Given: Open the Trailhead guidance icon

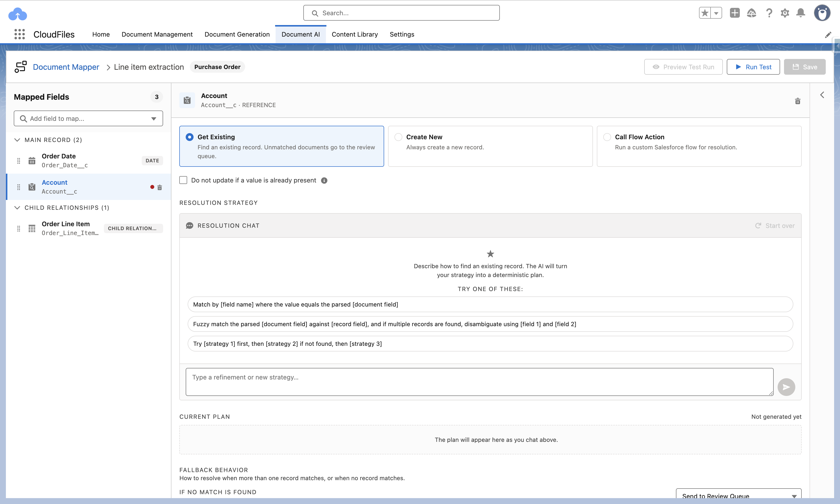Looking at the screenshot, I should (751, 13).
